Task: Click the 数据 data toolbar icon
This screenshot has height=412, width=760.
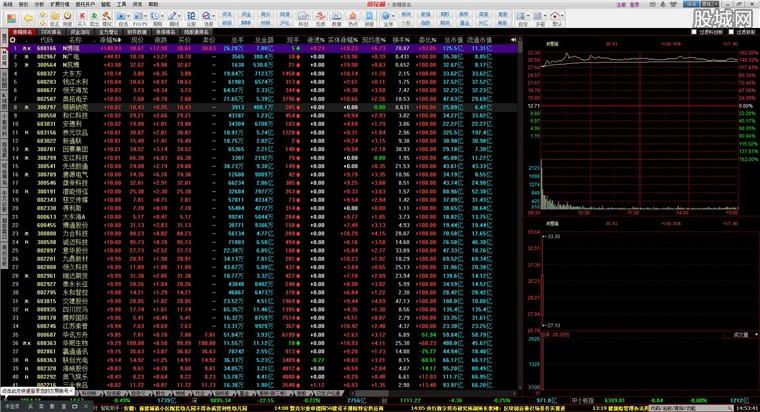Action: click(x=336, y=18)
